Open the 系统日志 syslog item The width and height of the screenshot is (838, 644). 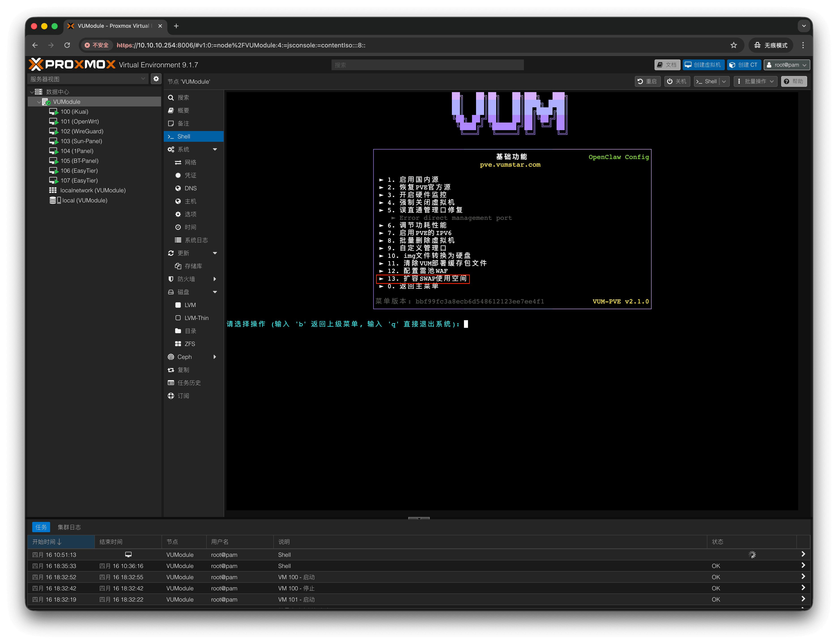(x=194, y=240)
